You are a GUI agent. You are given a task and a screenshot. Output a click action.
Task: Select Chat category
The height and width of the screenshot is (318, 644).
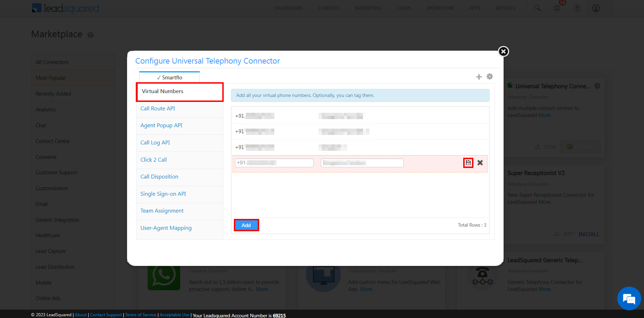pyautogui.click(x=73, y=125)
